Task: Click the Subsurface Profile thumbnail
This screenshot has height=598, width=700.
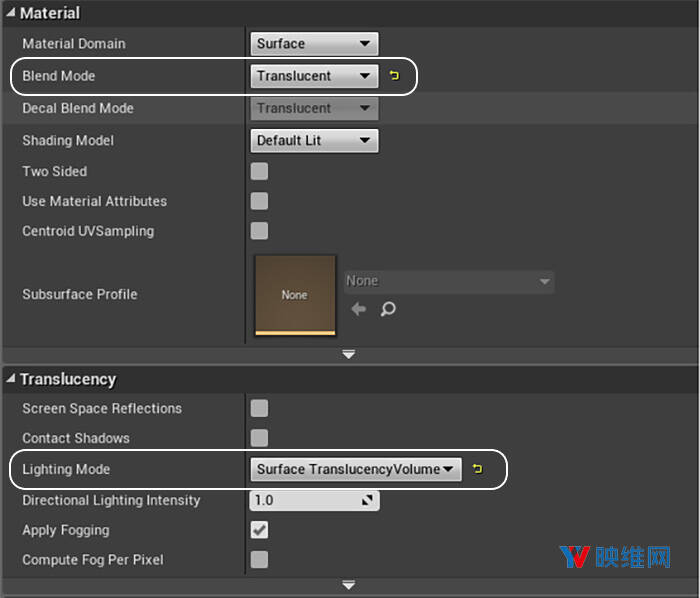Action: click(294, 295)
